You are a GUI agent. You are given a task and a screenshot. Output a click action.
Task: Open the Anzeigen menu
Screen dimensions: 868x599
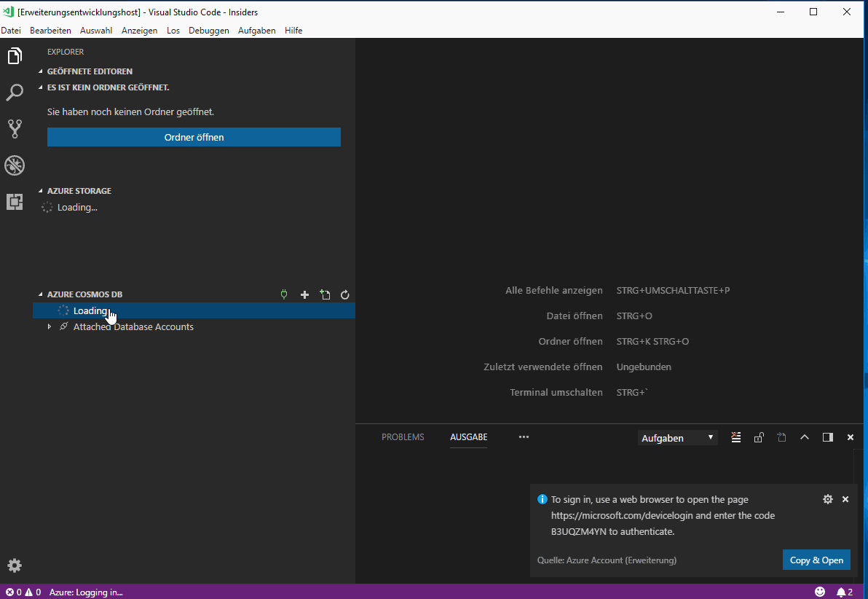(x=140, y=31)
